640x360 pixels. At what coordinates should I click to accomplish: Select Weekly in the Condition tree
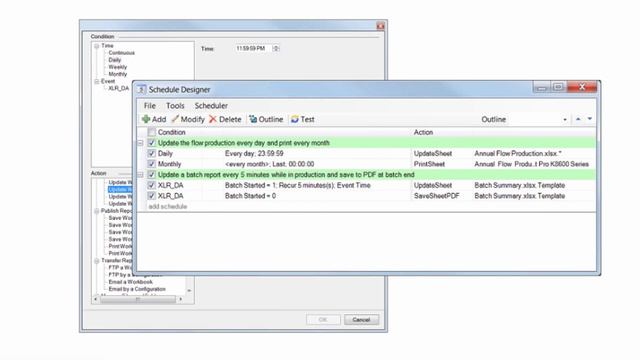[118, 67]
